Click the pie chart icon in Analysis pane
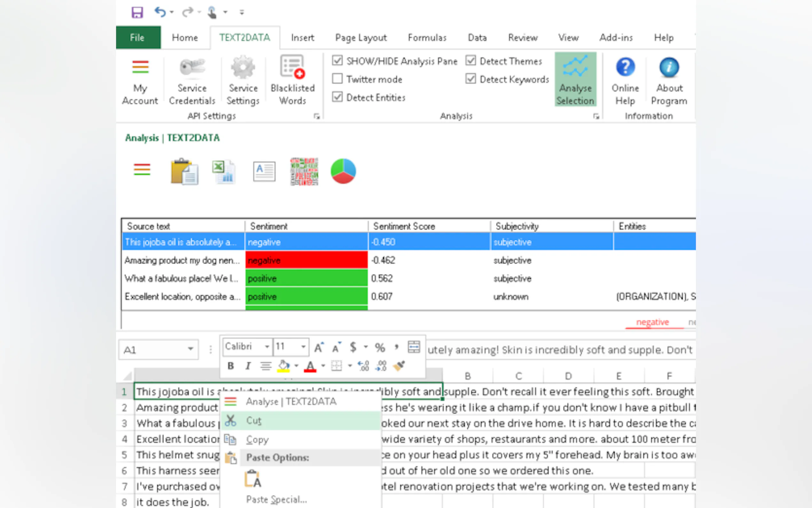The height and width of the screenshot is (508, 812). pos(343,171)
